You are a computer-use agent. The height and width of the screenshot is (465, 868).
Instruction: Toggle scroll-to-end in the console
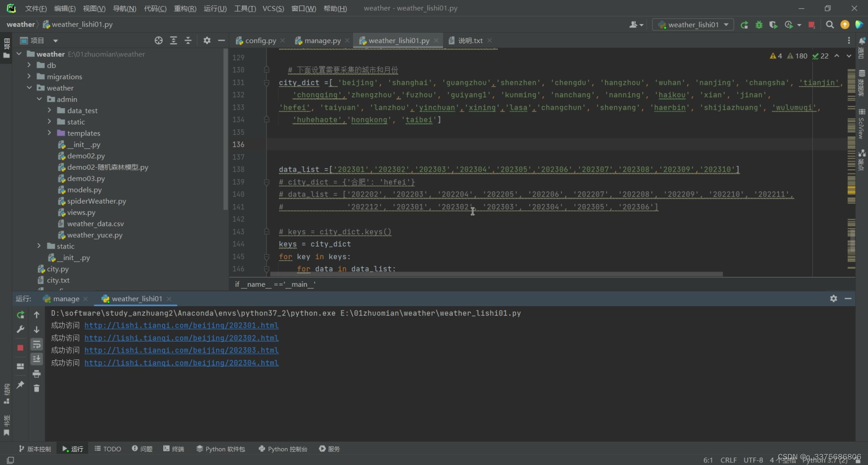pyautogui.click(x=37, y=359)
